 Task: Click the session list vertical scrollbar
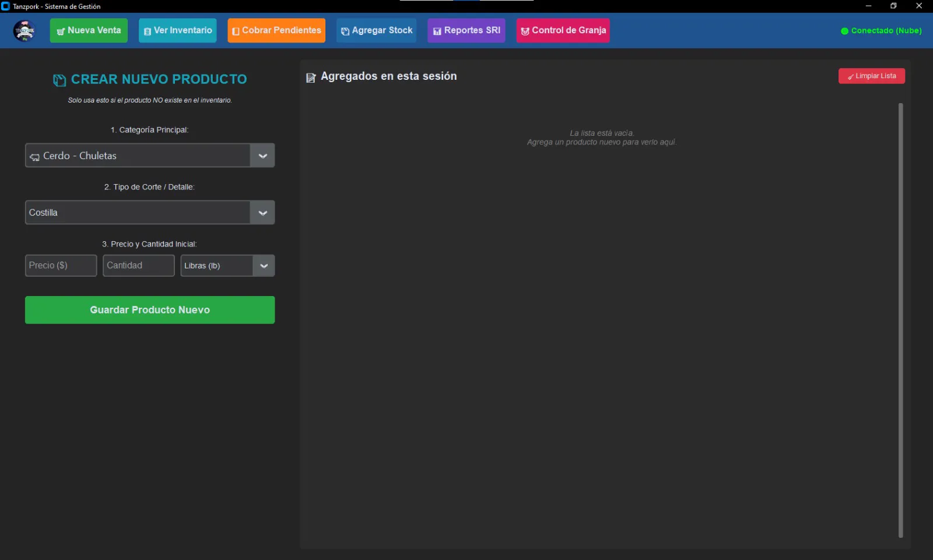click(900, 320)
